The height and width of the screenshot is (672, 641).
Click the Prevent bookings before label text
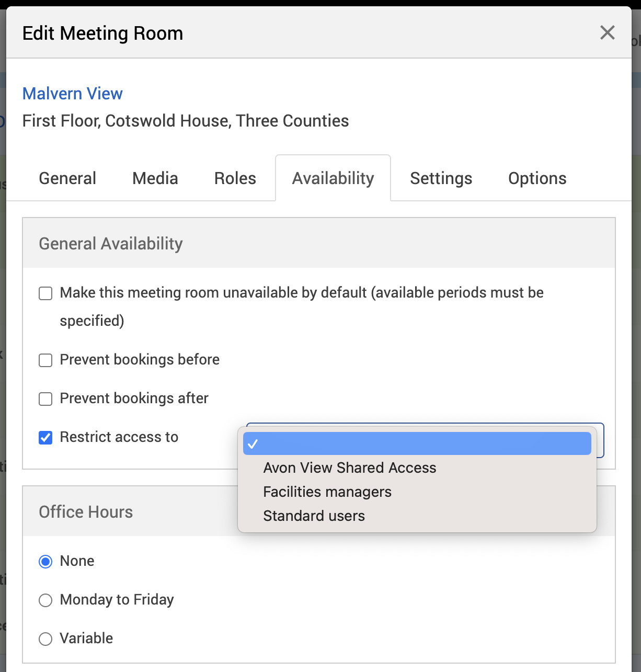[x=140, y=360]
